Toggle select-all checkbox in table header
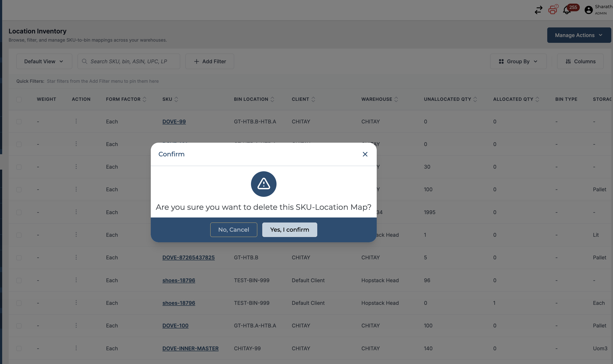 point(19,99)
